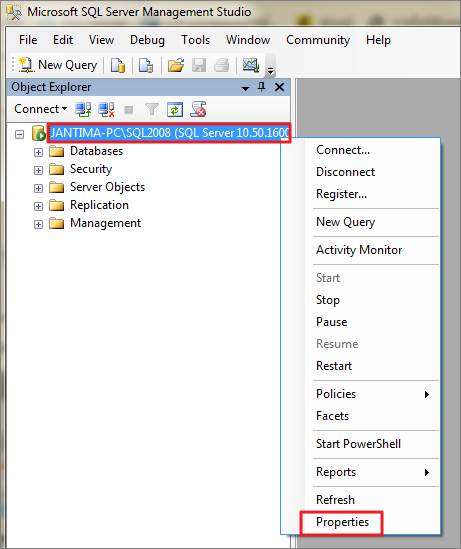Expand the Management folder node
The image size is (461, 549).
(39, 224)
